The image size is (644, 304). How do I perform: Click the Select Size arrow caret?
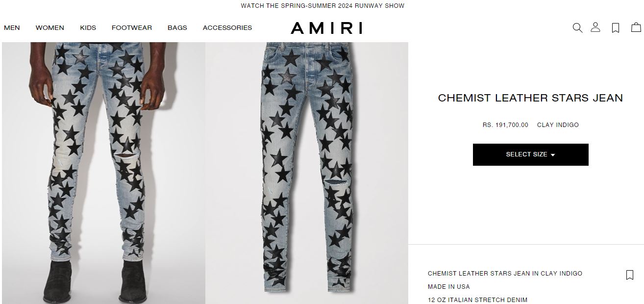[553, 155]
